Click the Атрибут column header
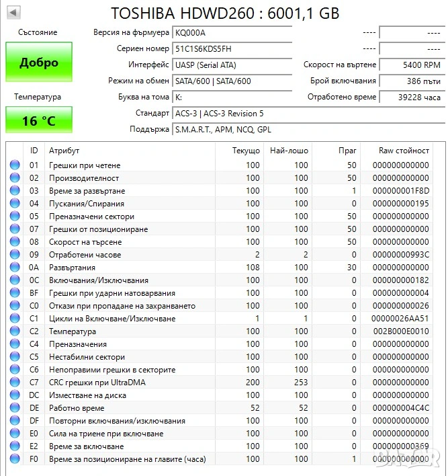 point(64,151)
